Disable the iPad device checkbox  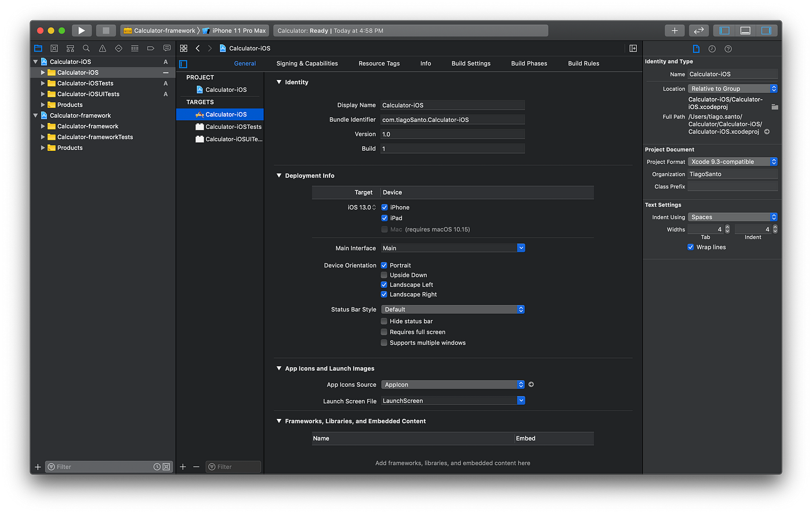tap(384, 218)
